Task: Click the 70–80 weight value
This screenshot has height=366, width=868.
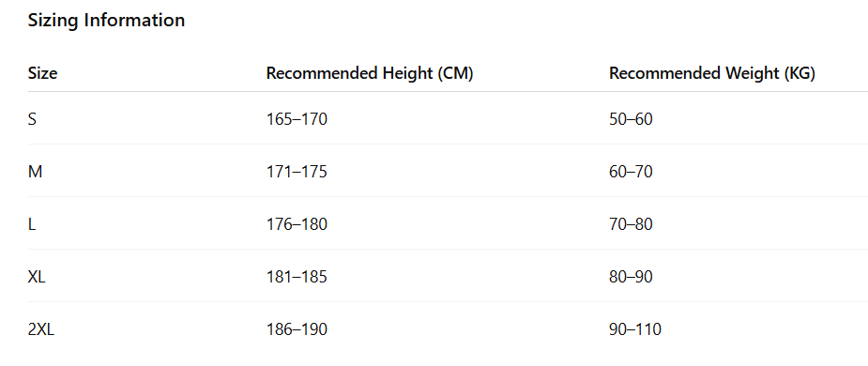Action: pyautogui.click(x=631, y=224)
